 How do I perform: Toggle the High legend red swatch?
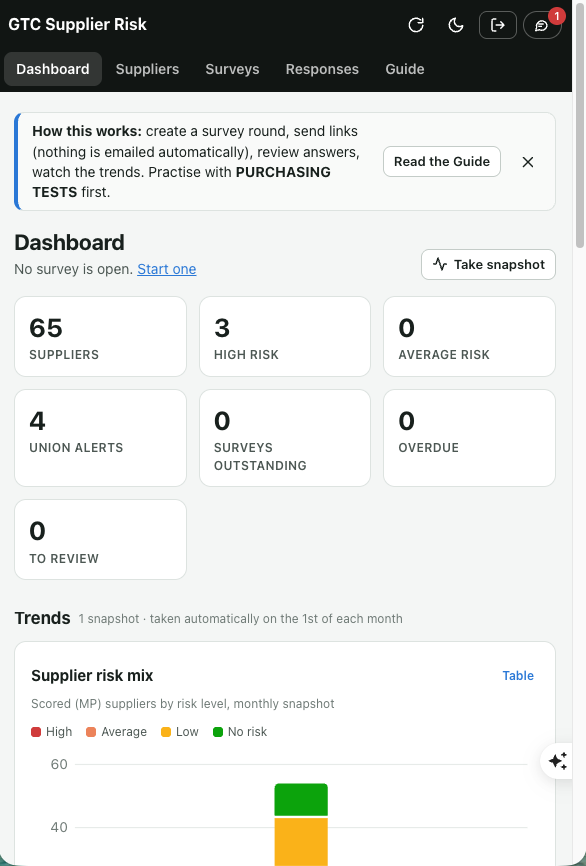[36, 732]
